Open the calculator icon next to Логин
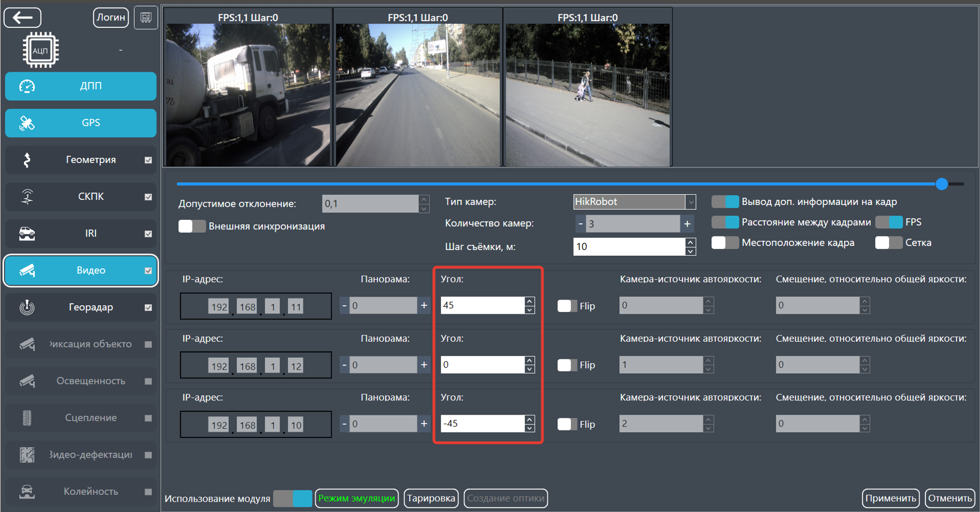This screenshot has height=512, width=980. pyautogui.click(x=146, y=18)
